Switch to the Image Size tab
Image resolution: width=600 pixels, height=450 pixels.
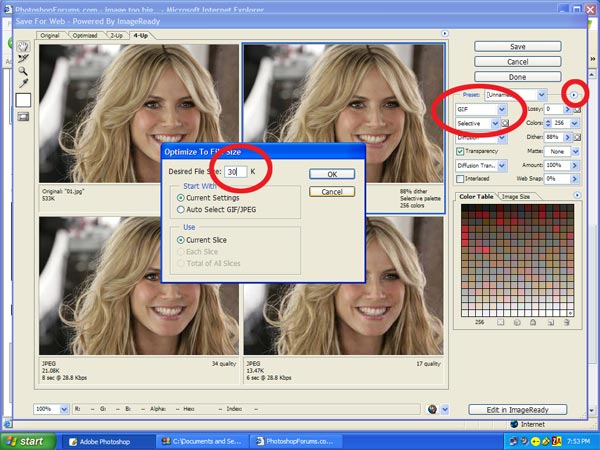click(x=520, y=197)
